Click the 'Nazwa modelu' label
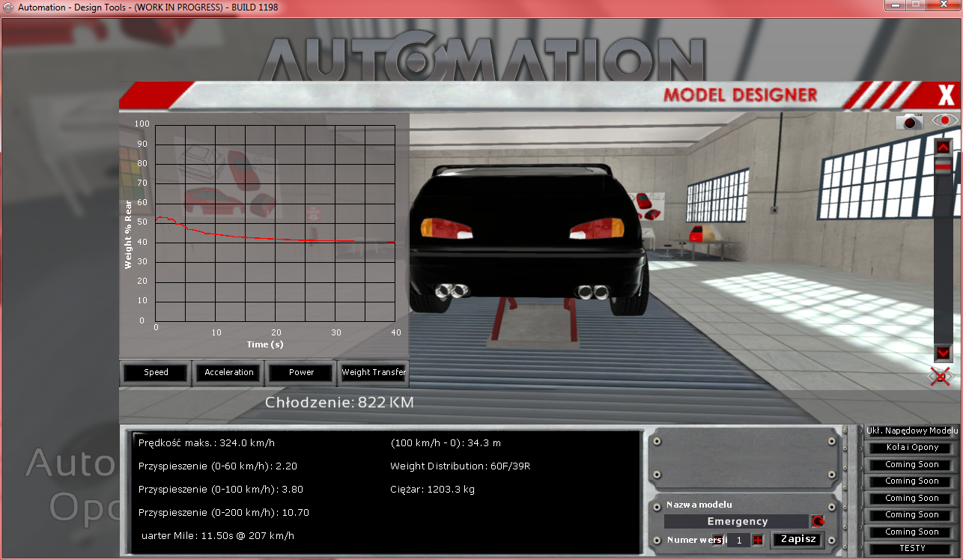Screen dimensions: 963x560 coord(699,505)
